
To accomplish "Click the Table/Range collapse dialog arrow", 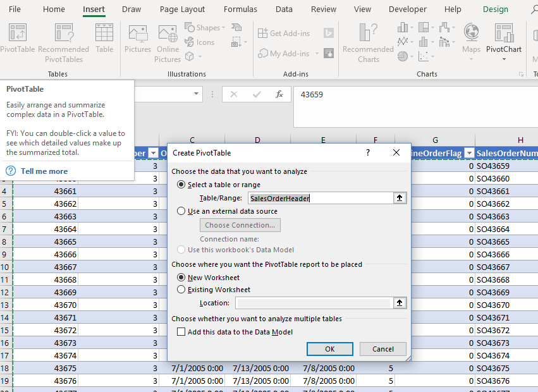I will pos(400,198).
